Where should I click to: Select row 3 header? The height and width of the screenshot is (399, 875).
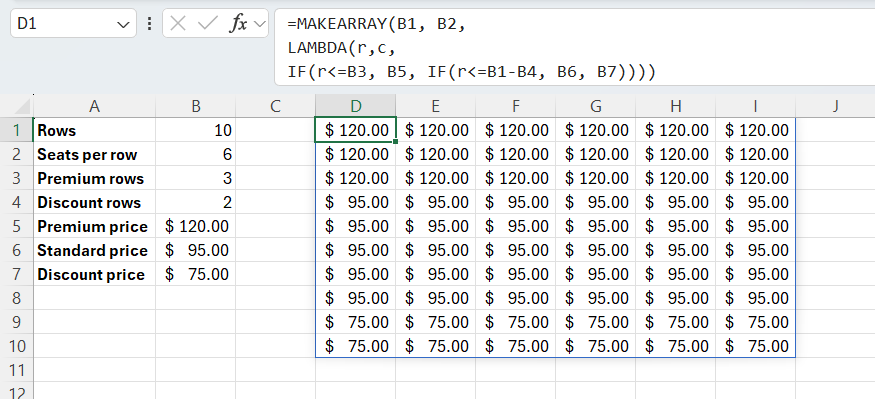(17, 178)
